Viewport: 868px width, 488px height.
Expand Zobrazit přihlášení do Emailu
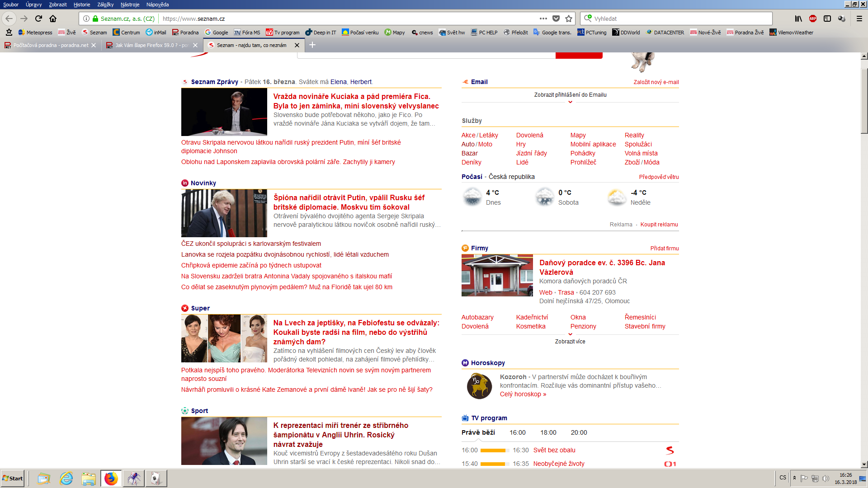[x=570, y=95]
